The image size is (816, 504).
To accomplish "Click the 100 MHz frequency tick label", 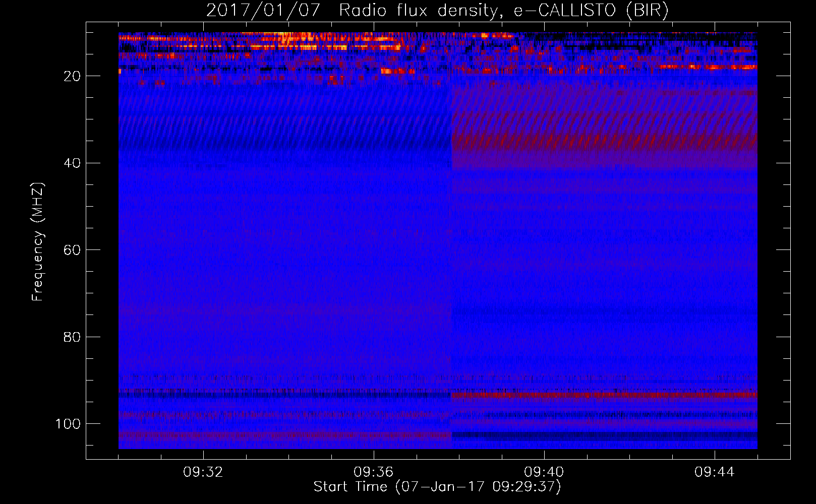I will [68, 424].
